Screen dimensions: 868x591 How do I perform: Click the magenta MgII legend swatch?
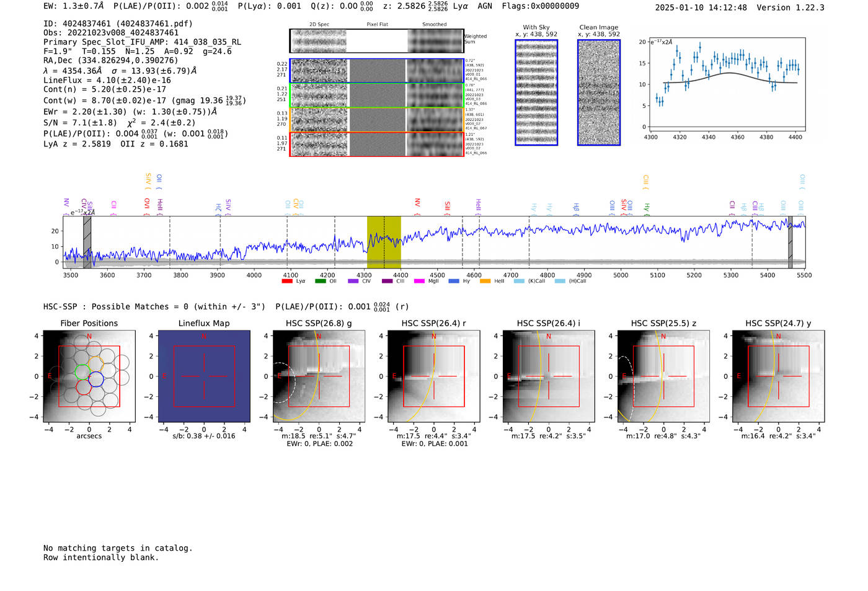(420, 282)
